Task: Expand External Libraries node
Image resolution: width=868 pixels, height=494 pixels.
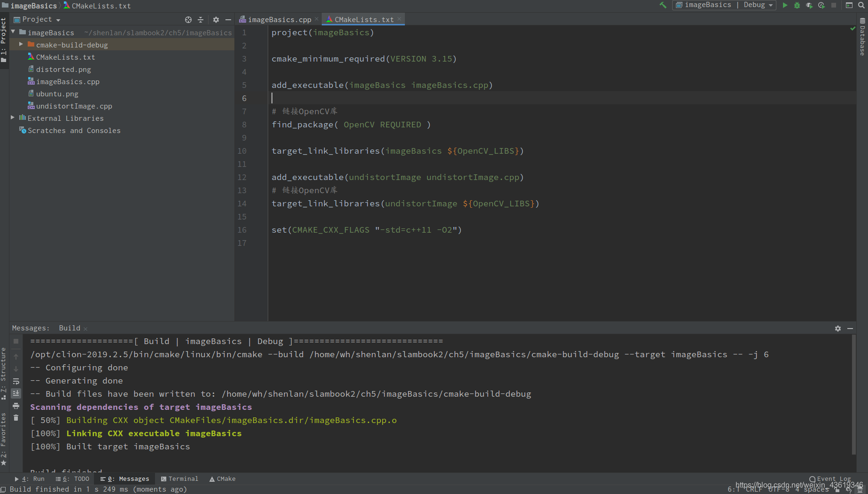Action: [x=13, y=118]
